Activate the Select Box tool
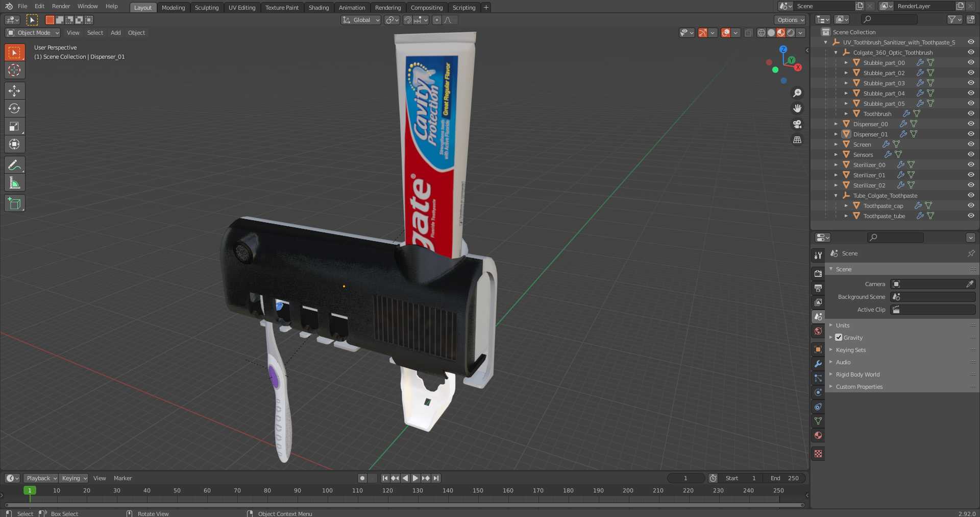 point(14,52)
